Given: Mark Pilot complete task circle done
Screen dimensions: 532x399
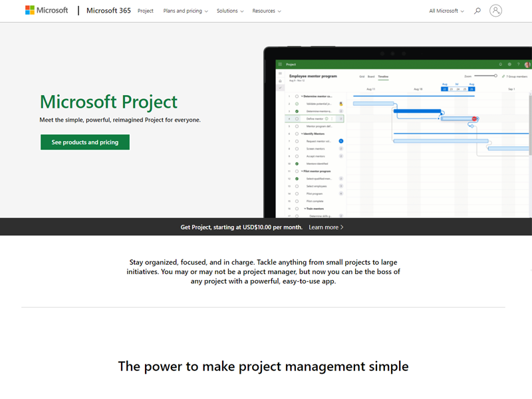Looking at the screenshot, I should [297, 201].
